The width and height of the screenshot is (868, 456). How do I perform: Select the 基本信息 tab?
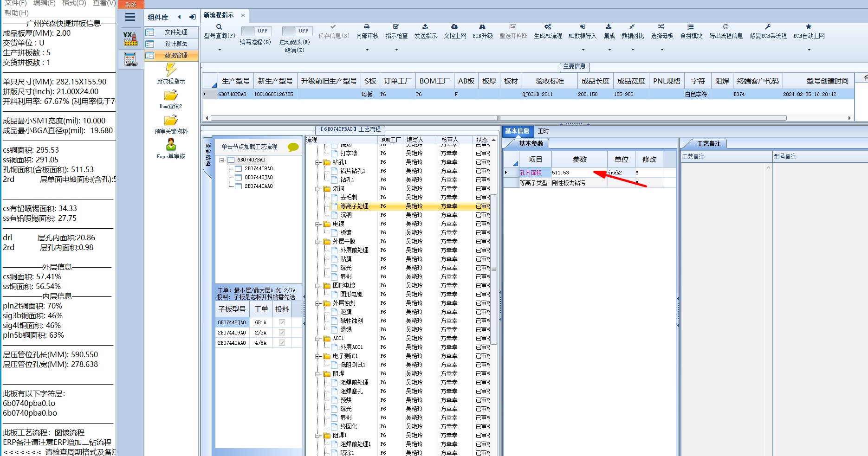click(x=517, y=131)
